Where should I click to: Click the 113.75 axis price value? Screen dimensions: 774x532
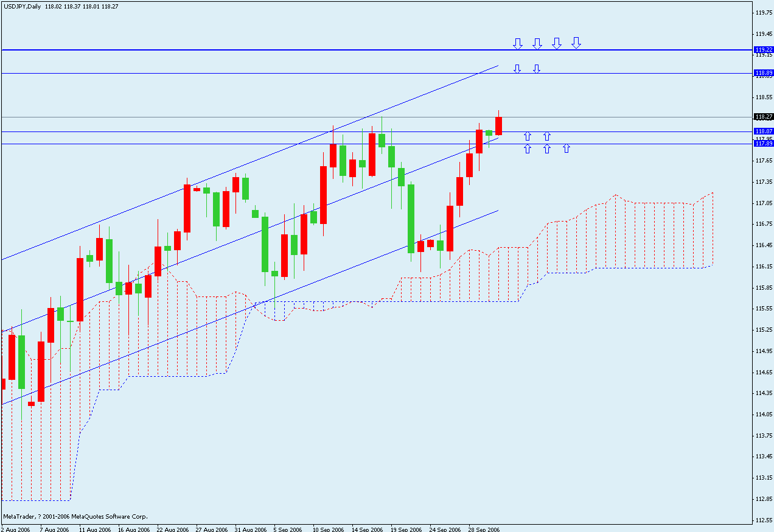pyautogui.click(x=764, y=436)
